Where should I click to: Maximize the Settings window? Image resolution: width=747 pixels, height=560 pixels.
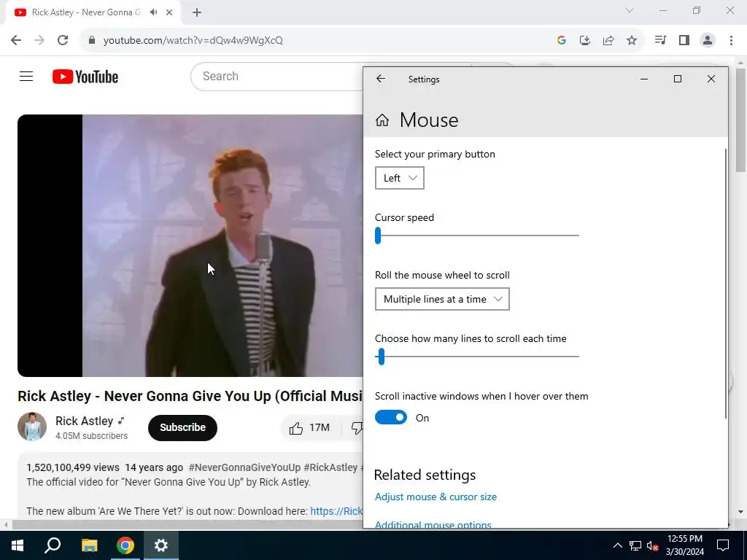click(678, 79)
